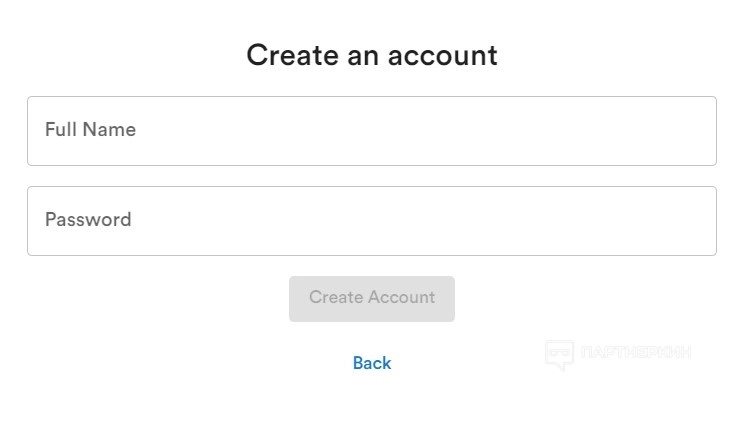Click the blue Back hyperlink
The width and height of the screenshot is (742, 423).
(372, 363)
